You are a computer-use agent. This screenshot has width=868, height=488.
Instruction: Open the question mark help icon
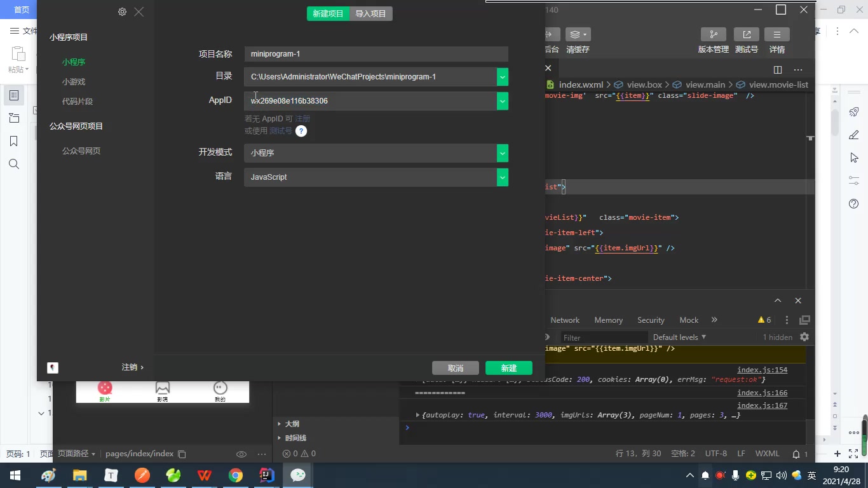tap(301, 131)
